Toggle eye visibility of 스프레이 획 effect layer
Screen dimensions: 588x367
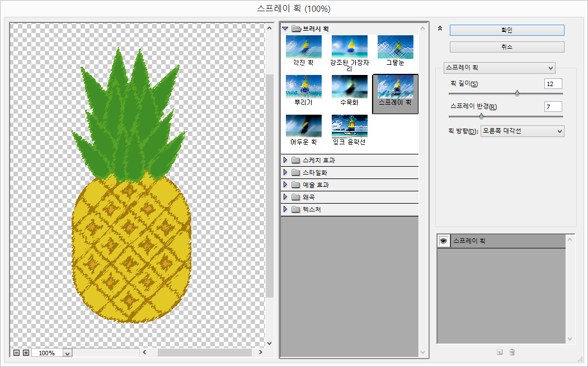444,241
